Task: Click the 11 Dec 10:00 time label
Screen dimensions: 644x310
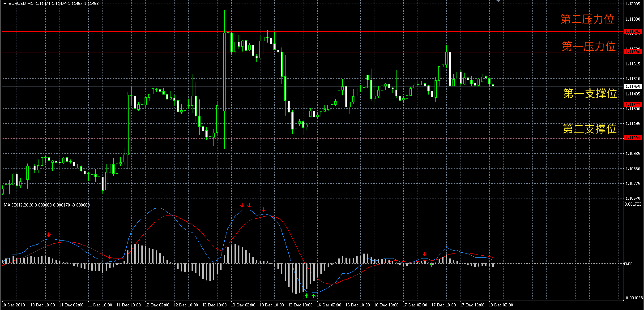Action: [100, 305]
